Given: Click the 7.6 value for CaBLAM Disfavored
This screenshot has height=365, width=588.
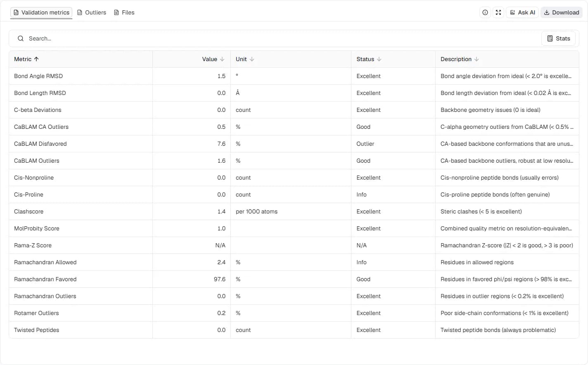Looking at the screenshot, I should (x=221, y=144).
